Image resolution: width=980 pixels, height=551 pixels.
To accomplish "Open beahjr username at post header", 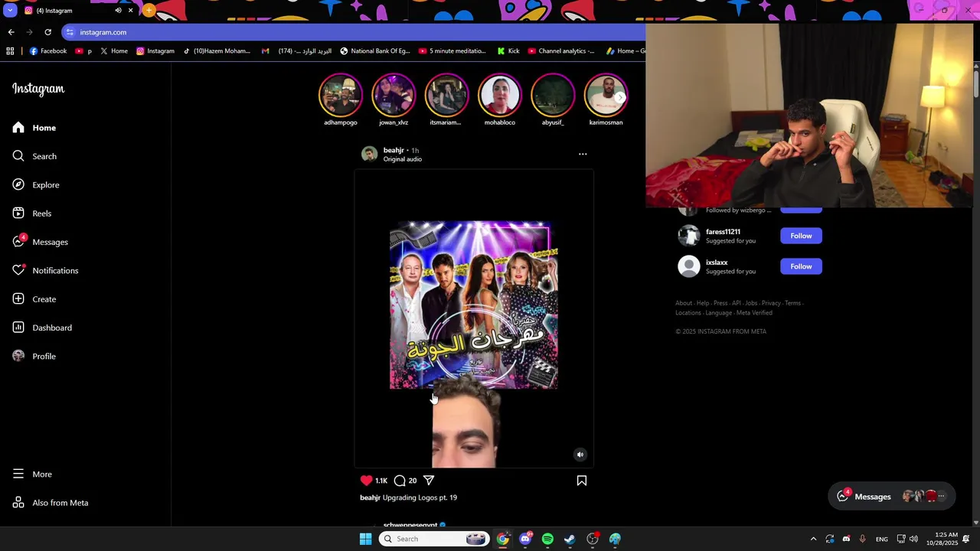I will [x=394, y=150].
